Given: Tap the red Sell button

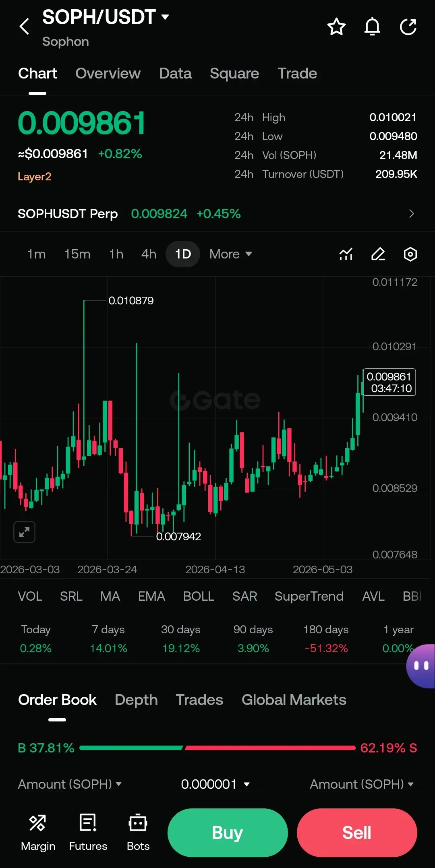Looking at the screenshot, I should click(x=357, y=833).
